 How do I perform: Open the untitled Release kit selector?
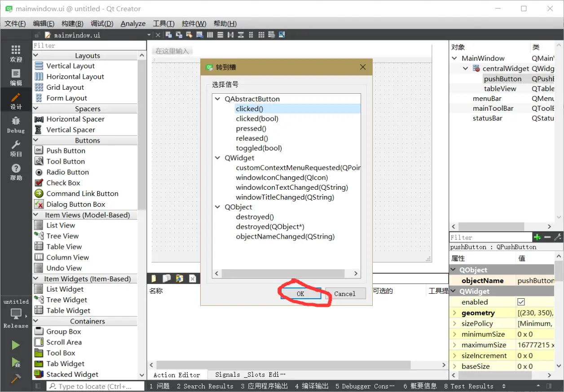click(x=16, y=314)
